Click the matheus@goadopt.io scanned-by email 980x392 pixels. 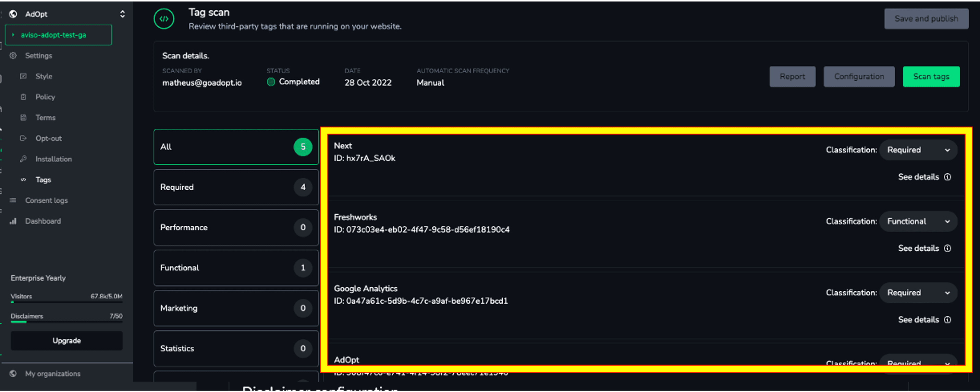point(202,83)
